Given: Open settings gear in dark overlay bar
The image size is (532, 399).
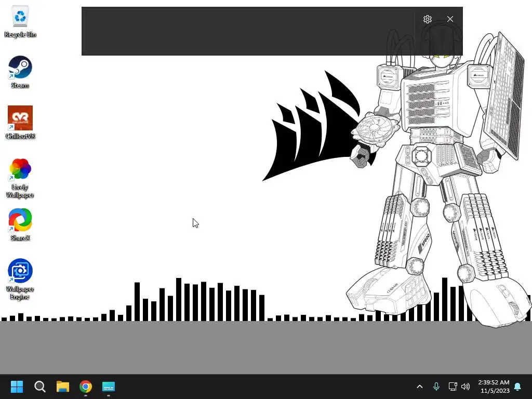Looking at the screenshot, I should [428, 19].
